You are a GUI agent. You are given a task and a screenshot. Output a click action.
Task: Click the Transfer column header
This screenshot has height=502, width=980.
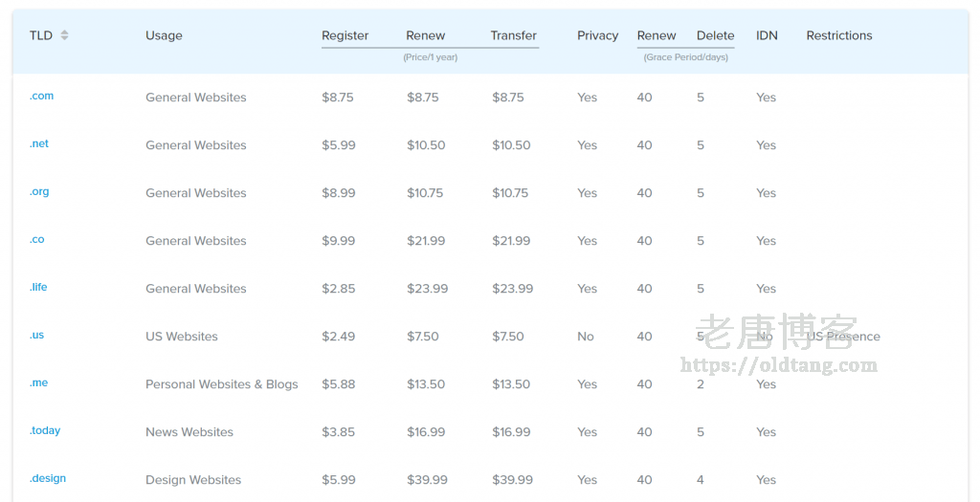pos(513,35)
